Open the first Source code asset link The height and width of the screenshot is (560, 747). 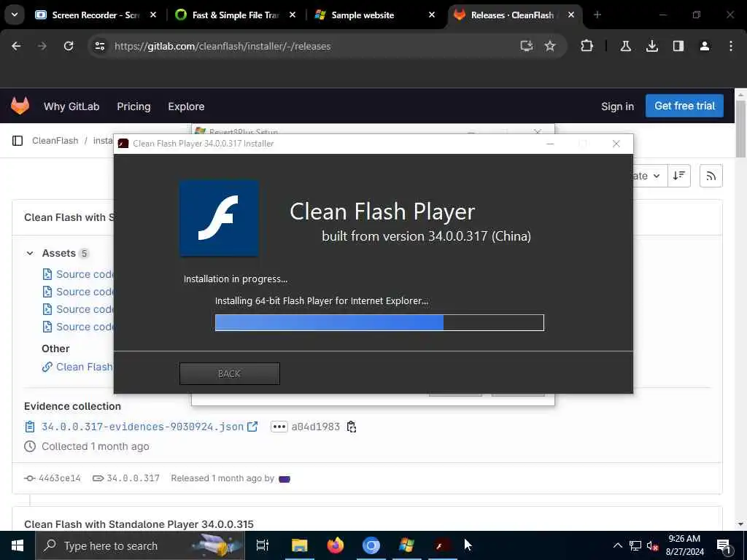click(x=79, y=274)
